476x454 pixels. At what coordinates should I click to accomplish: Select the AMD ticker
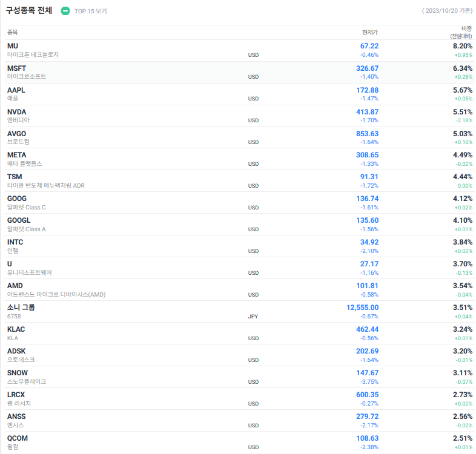[15, 286]
